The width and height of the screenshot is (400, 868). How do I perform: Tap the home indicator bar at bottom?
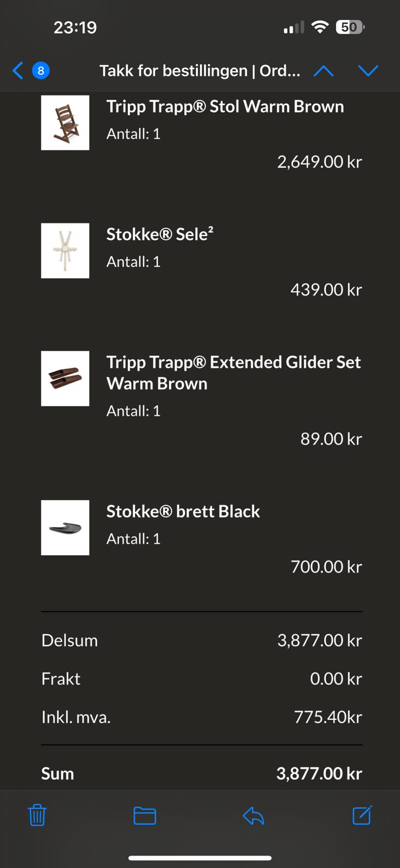200,858
